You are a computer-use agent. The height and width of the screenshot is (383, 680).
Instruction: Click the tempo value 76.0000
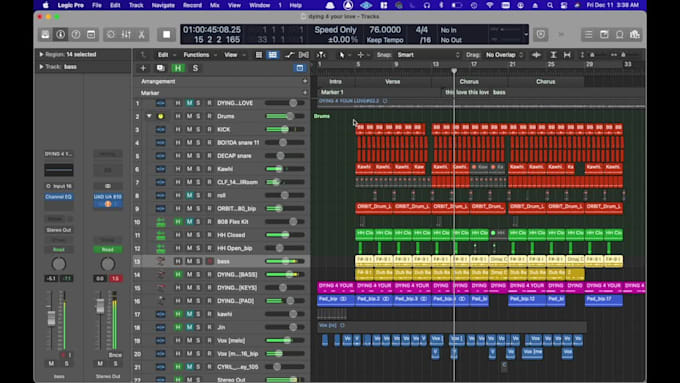click(385, 30)
